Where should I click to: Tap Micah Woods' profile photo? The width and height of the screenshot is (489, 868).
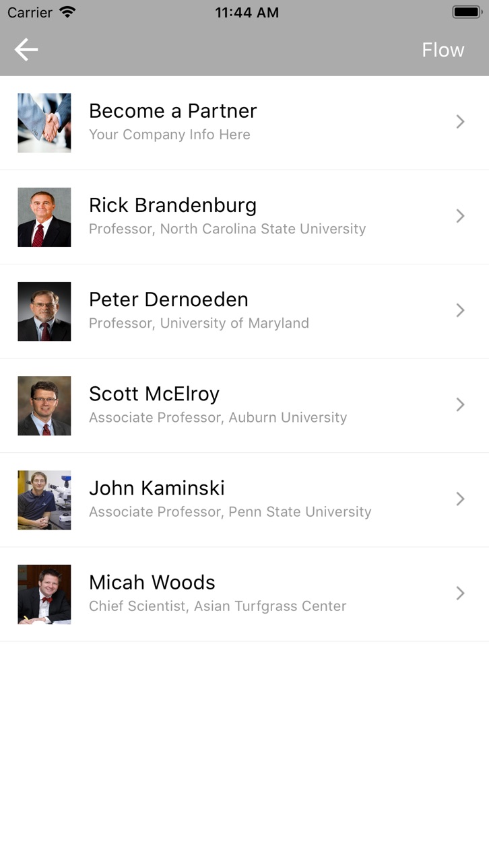coord(44,594)
